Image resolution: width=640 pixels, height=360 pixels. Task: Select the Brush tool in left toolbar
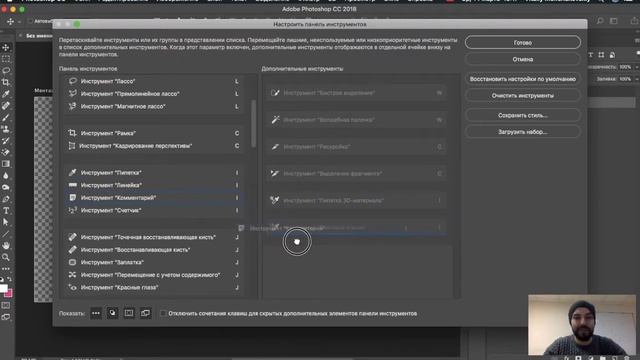(6, 118)
